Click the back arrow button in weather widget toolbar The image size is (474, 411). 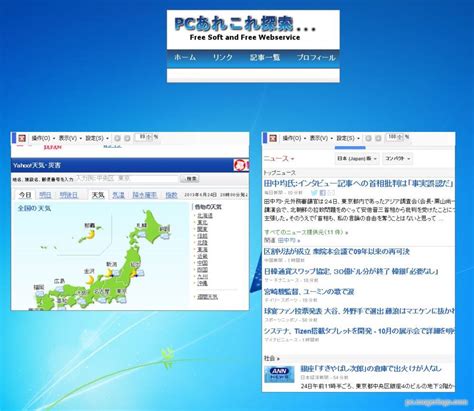pyautogui.click(x=117, y=138)
